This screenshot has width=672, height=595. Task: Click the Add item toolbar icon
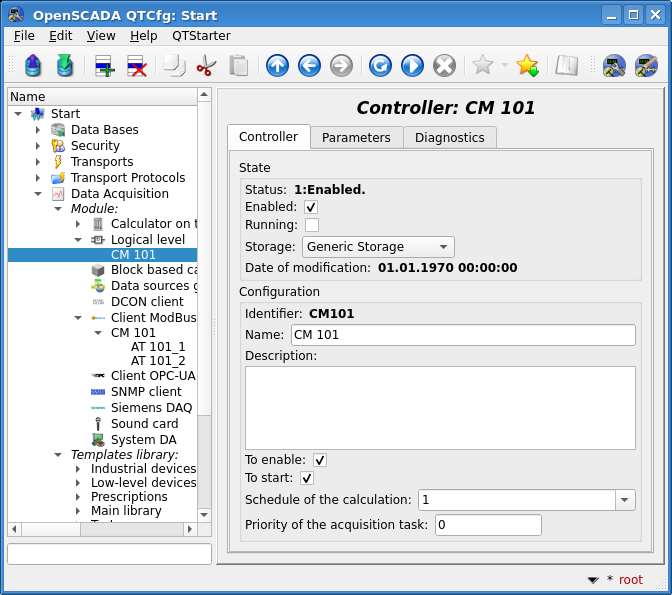(x=104, y=66)
